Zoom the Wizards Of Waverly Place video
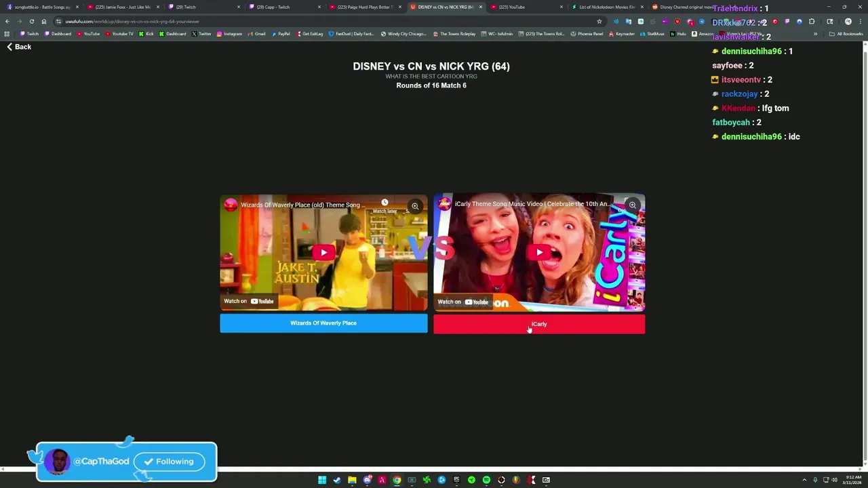This screenshot has width=868, height=488. pos(415,206)
